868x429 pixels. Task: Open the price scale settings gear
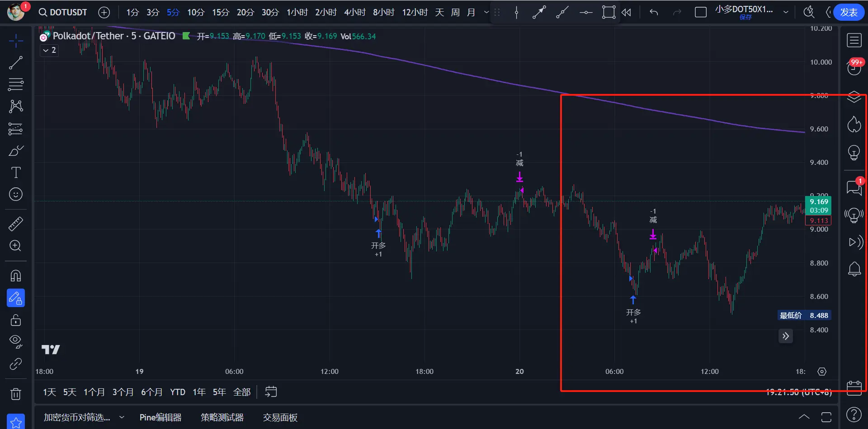[x=822, y=372]
